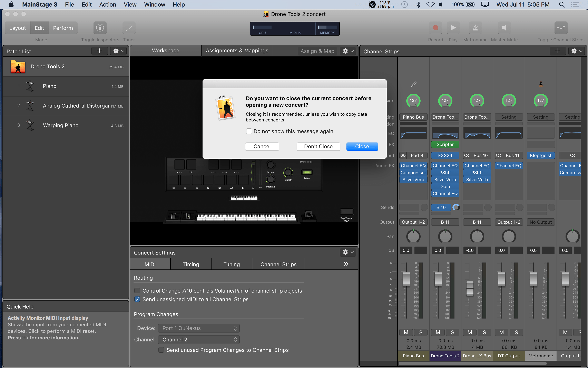
Task: Click metronome icon above Metronome channel strip
Action: [541, 84]
